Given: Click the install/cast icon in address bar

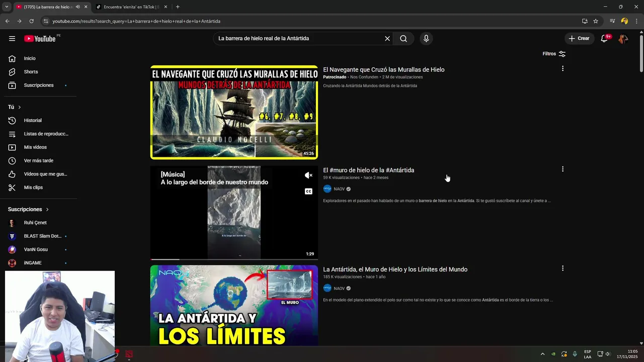Looking at the screenshot, I should pyautogui.click(x=585, y=21).
